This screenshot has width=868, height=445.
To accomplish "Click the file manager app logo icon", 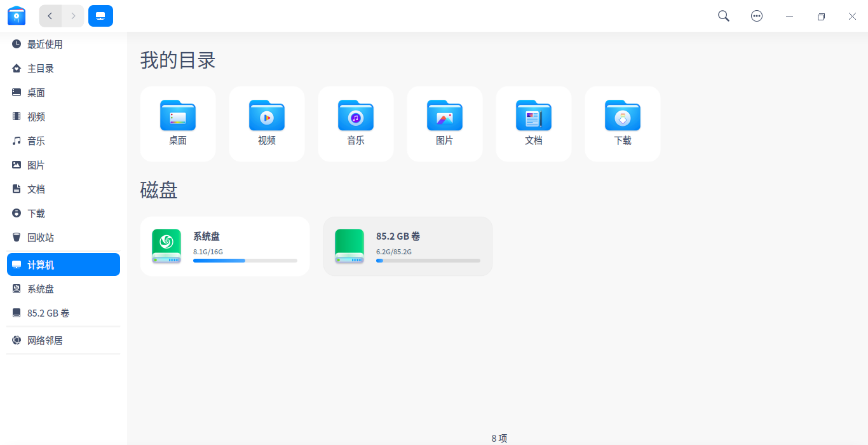I will 17,16.
